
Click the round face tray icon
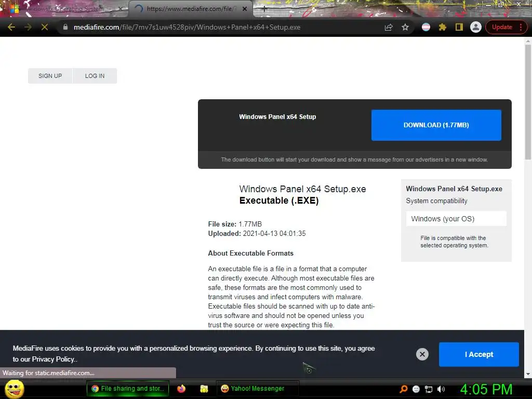click(x=416, y=389)
